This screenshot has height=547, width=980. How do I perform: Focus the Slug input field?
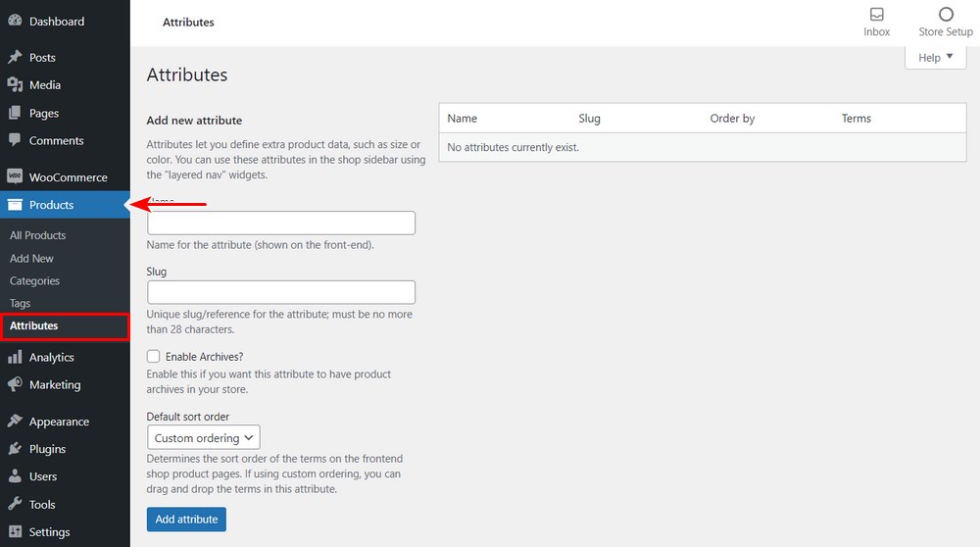click(281, 292)
